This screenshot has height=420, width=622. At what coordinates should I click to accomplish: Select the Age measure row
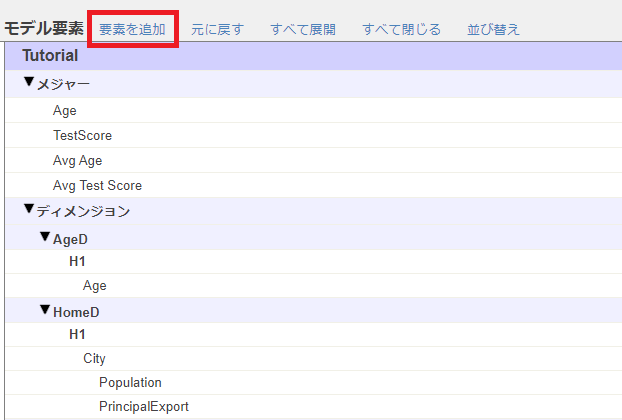(x=64, y=111)
